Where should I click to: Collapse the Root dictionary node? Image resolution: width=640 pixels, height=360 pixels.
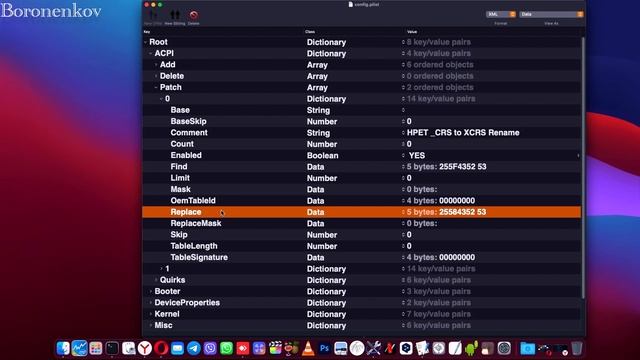tap(145, 42)
